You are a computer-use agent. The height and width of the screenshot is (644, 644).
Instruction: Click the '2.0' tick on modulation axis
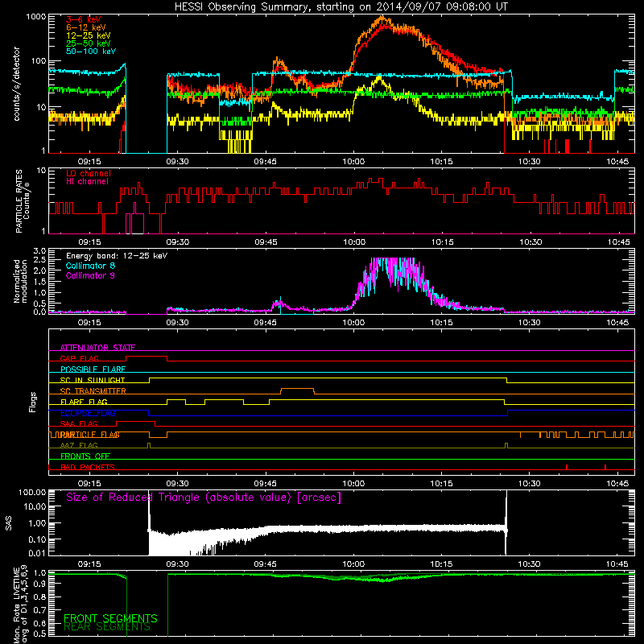pyautogui.click(x=39, y=271)
